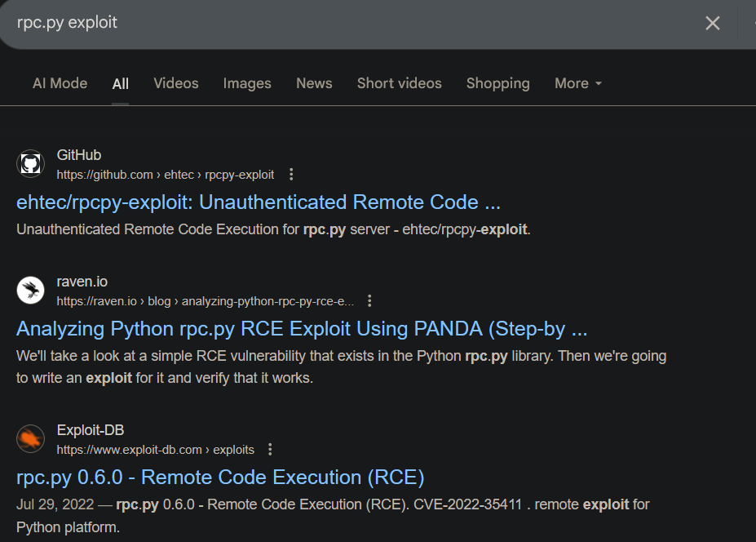Image resolution: width=756 pixels, height=542 pixels.
Task: Click the raven.io favicon icon
Action: (30, 290)
